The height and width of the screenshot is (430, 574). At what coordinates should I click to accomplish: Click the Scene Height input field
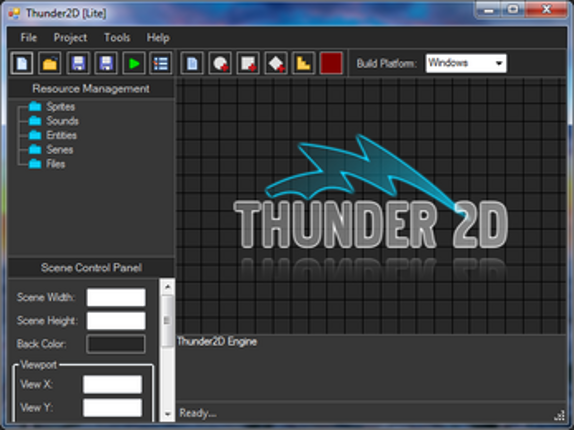(x=116, y=321)
